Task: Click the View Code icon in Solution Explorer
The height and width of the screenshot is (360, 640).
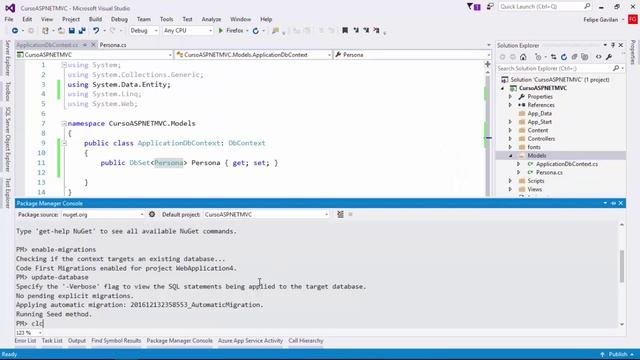Action: (598, 57)
